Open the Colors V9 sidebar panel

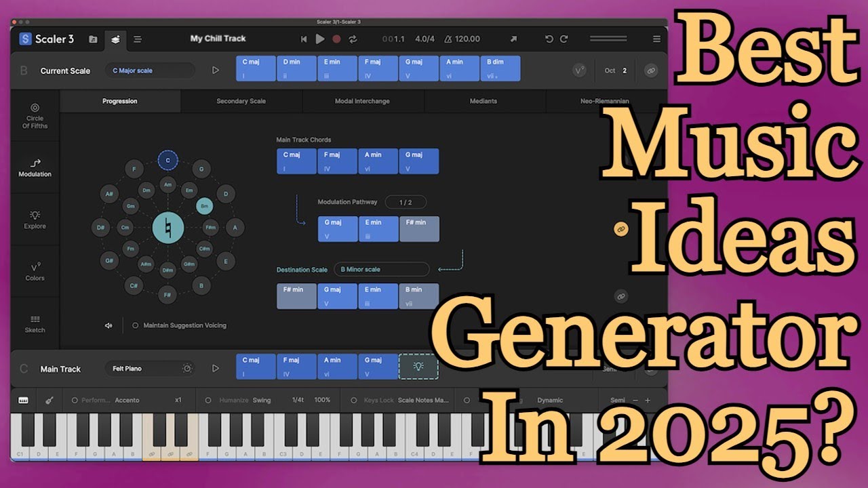point(35,272)
